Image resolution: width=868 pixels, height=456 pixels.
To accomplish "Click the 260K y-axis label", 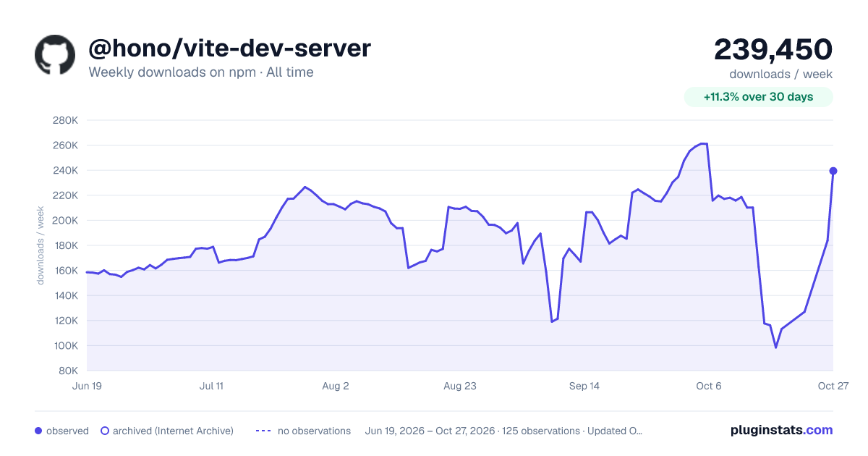I will [65, 145].
